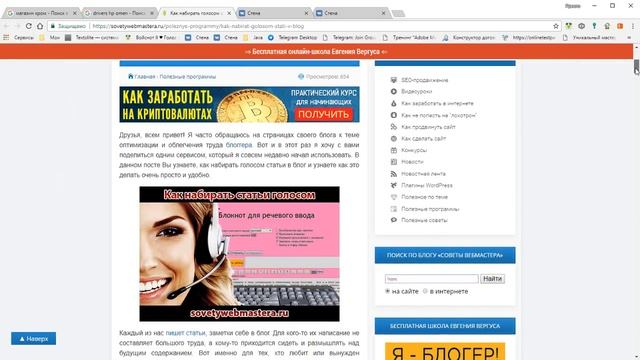Open the 'Полезные программы' sidebar category
The width and height of the screenshot is (640, 360).
click(430, 209)
